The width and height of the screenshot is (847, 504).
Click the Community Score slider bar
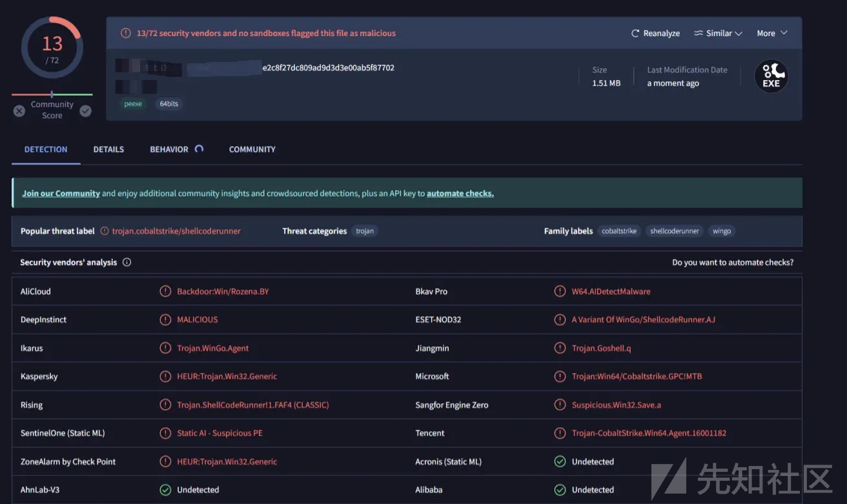coord(52,94)
